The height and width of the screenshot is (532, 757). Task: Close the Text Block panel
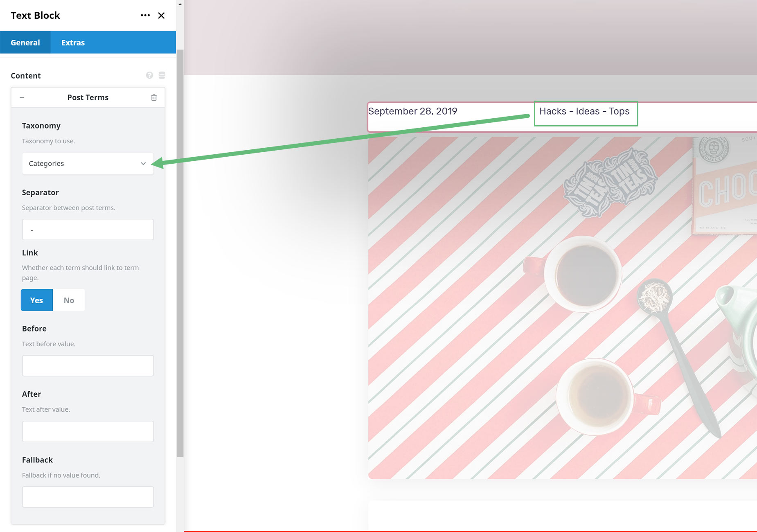coord(161,16)
